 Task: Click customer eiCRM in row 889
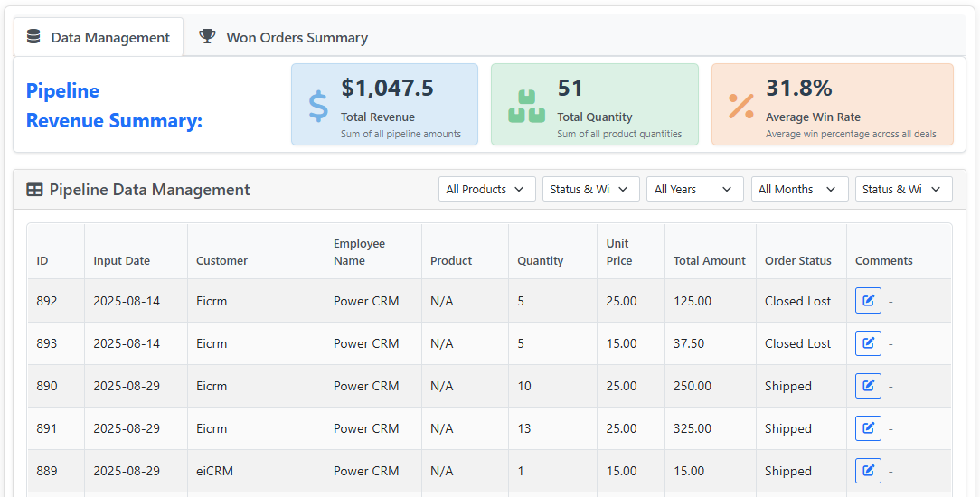(214, 471)
